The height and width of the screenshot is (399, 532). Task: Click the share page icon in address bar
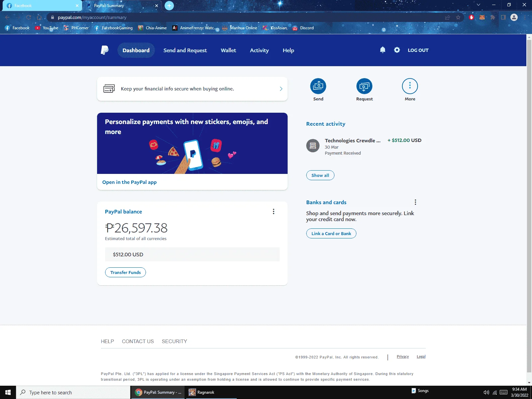point(448,17)
